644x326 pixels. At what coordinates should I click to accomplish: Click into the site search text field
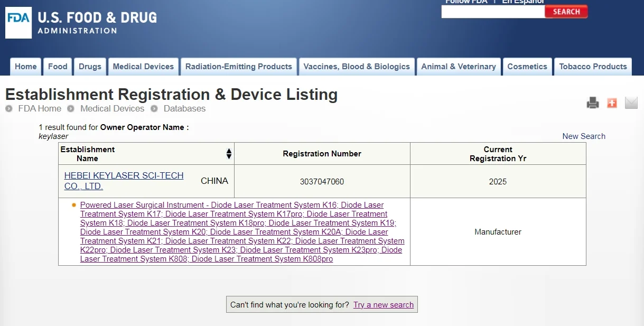click(x=492, y=12)
